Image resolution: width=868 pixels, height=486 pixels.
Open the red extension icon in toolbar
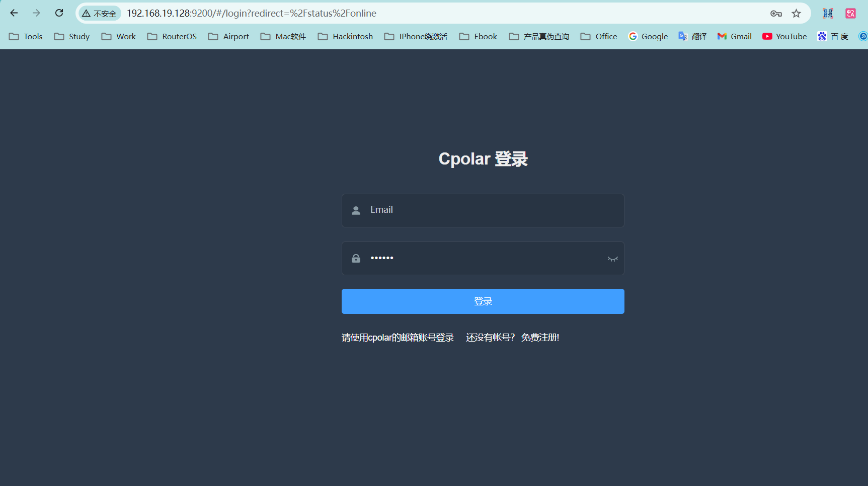pyautogui.click(x=850, y=14)
